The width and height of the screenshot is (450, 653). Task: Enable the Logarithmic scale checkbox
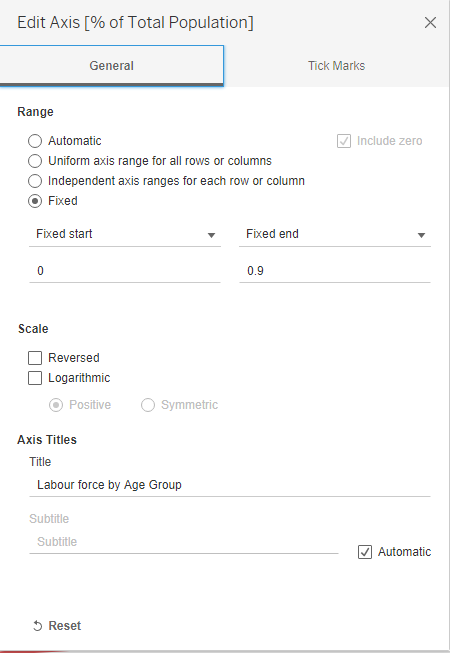coord(35,378)
